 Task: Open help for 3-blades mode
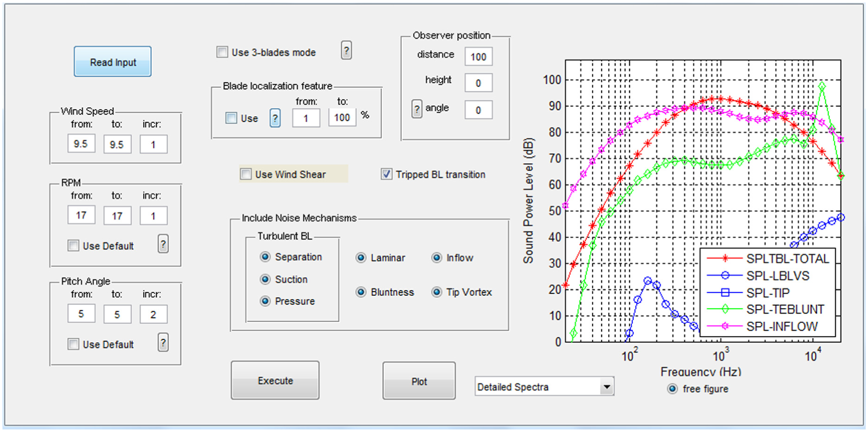point(346,50)
